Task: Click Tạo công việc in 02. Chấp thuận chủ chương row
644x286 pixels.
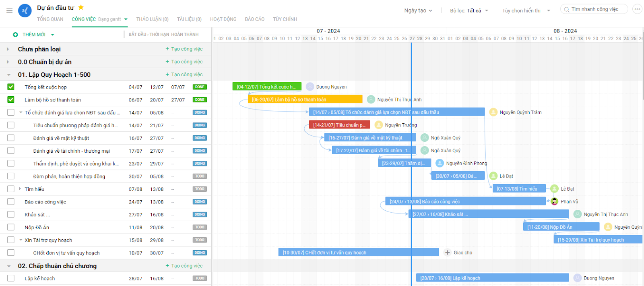Action: click(184, 266)
